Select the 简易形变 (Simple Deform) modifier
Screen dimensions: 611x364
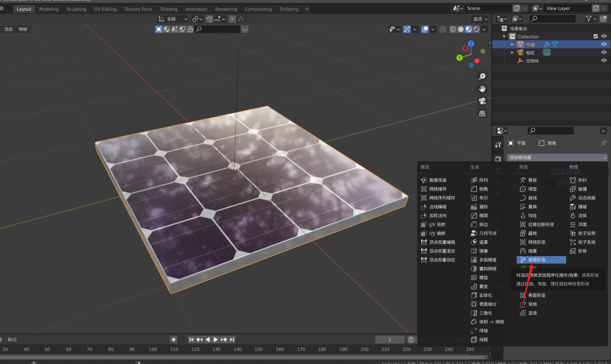(541, 259)
